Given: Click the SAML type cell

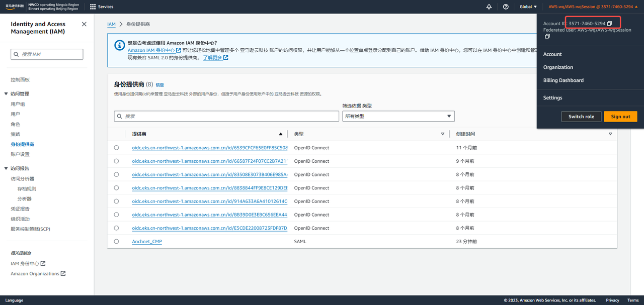Looking at the screenshot, I should pos(300,242).
